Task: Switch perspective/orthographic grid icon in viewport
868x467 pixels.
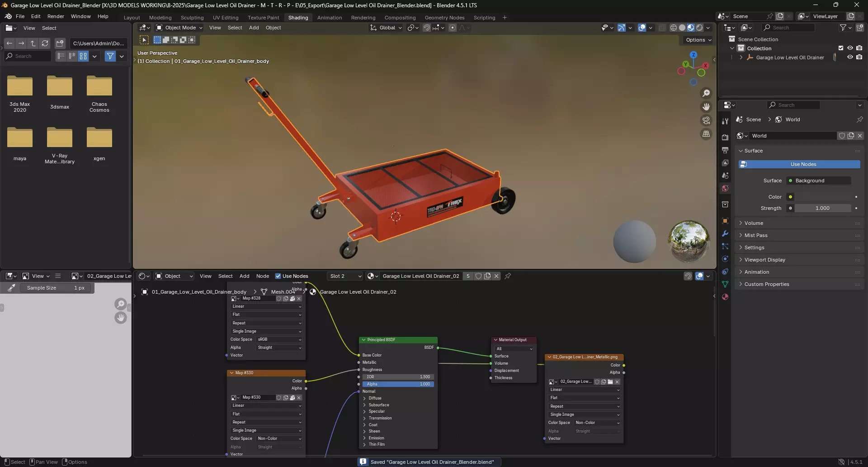Action: (x=706, y=134)
